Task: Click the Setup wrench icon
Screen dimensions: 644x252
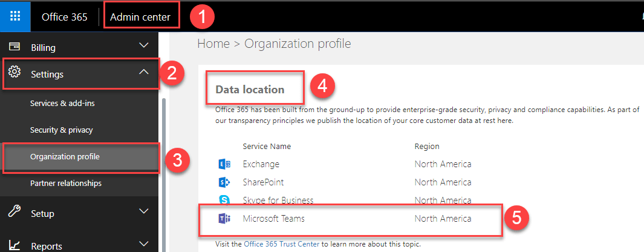Action: tap(15, 213)
